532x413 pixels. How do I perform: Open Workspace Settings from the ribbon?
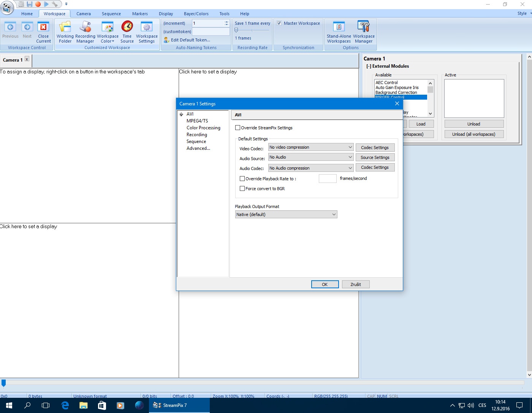tap(147, 32)
